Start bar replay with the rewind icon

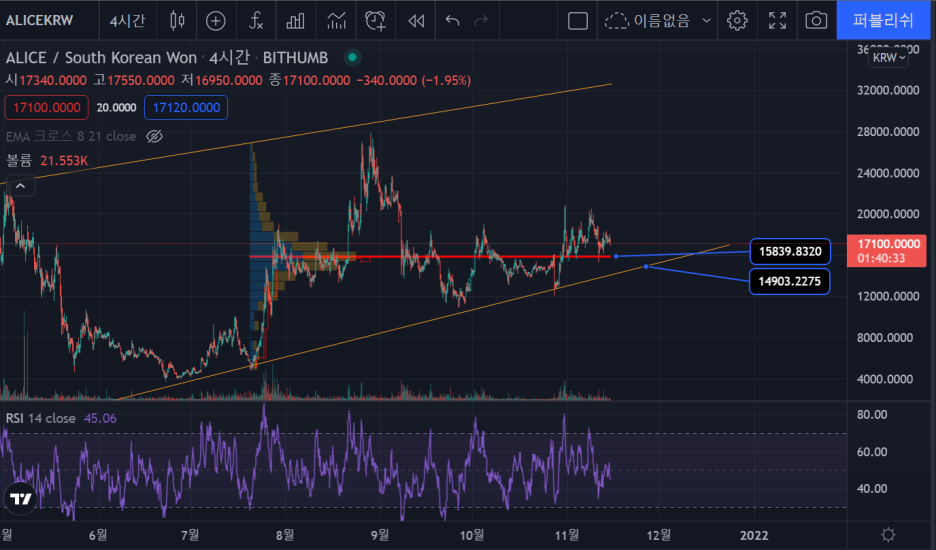(416, 20)
